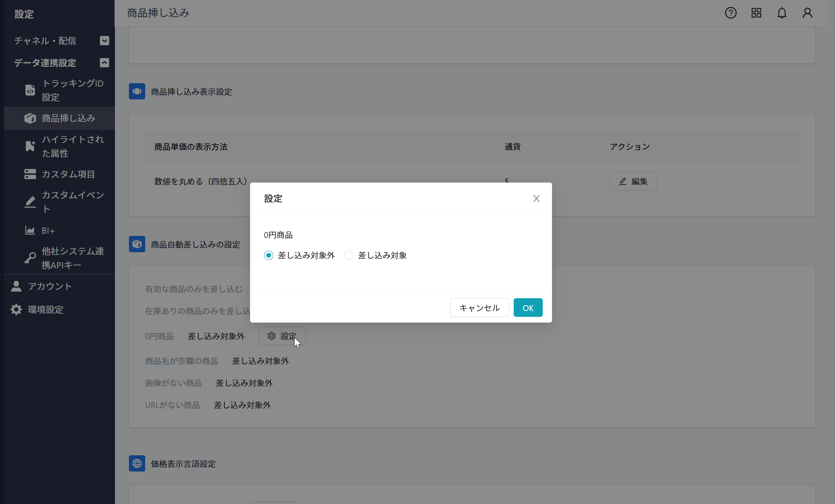The image size is (835, 504).
Task: Open the user account icon
Action: [808, 13]
